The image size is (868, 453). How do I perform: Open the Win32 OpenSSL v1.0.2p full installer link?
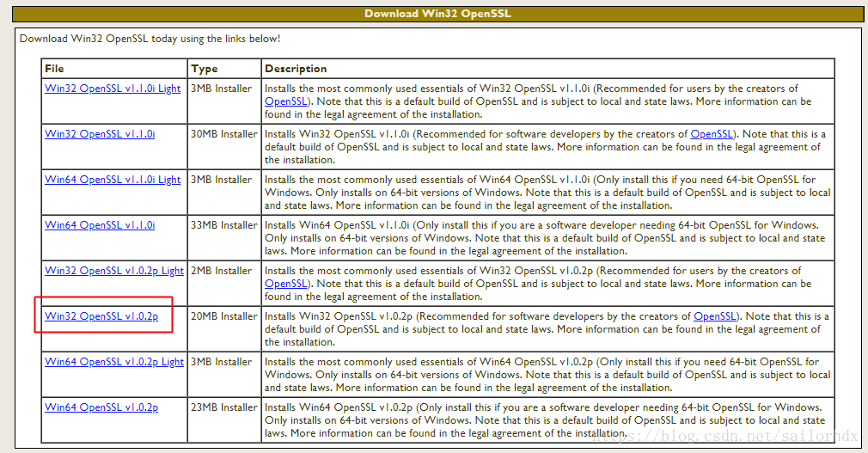coord(101,316)
